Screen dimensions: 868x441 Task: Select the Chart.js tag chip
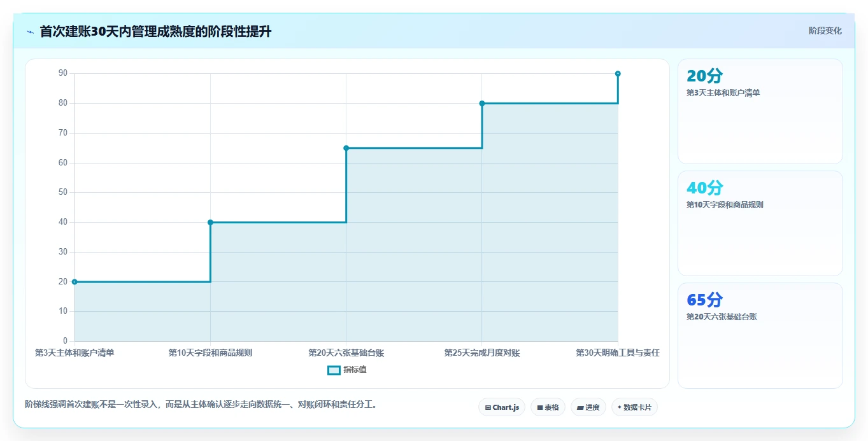[x=502, y=407]
